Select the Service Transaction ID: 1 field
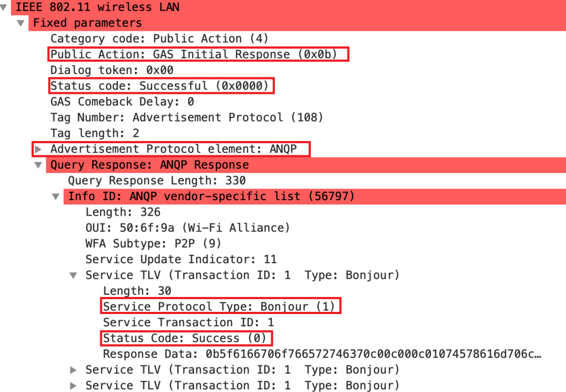Image resolution: width=566 pixels, height=392 pixels. tap(188, 322)
